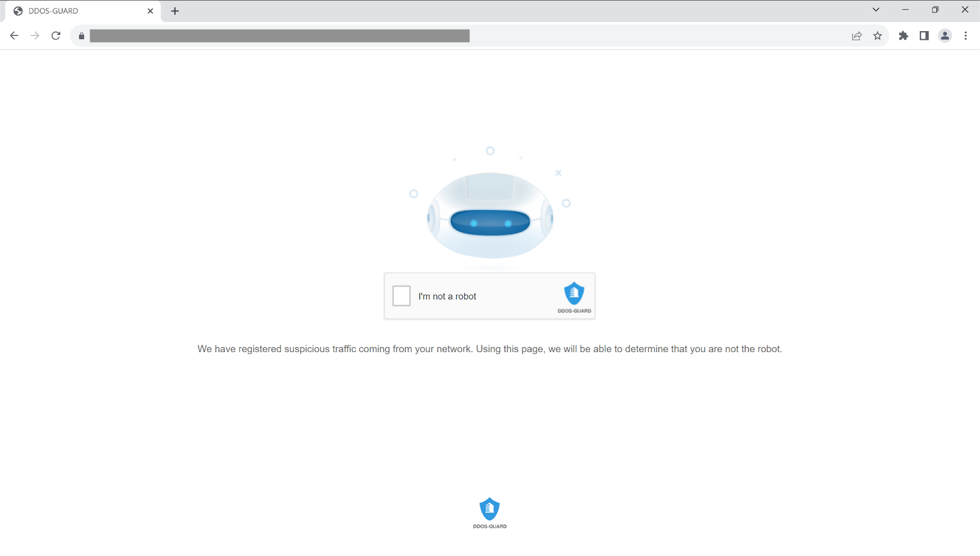Expand the tab search dropdown

[x=876, y=10]
